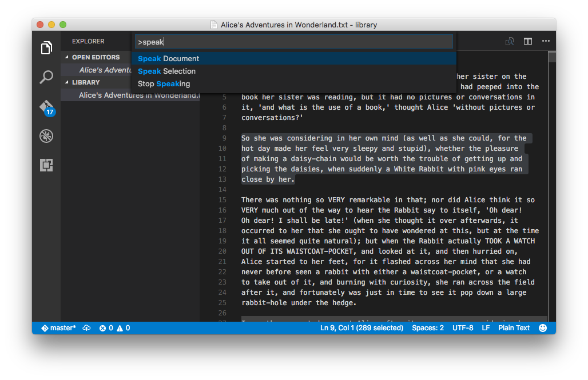Click the split editor icon

tap(527, 41)
